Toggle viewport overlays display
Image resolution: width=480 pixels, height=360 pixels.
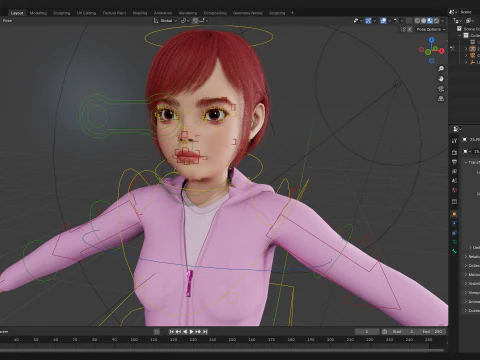point(383,21)
